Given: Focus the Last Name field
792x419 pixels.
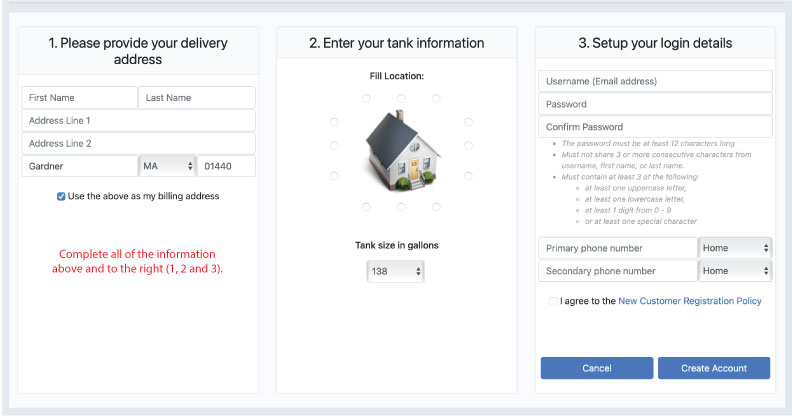Looking at the screenshot, I should pyautogui.click(x=197, y=97).
